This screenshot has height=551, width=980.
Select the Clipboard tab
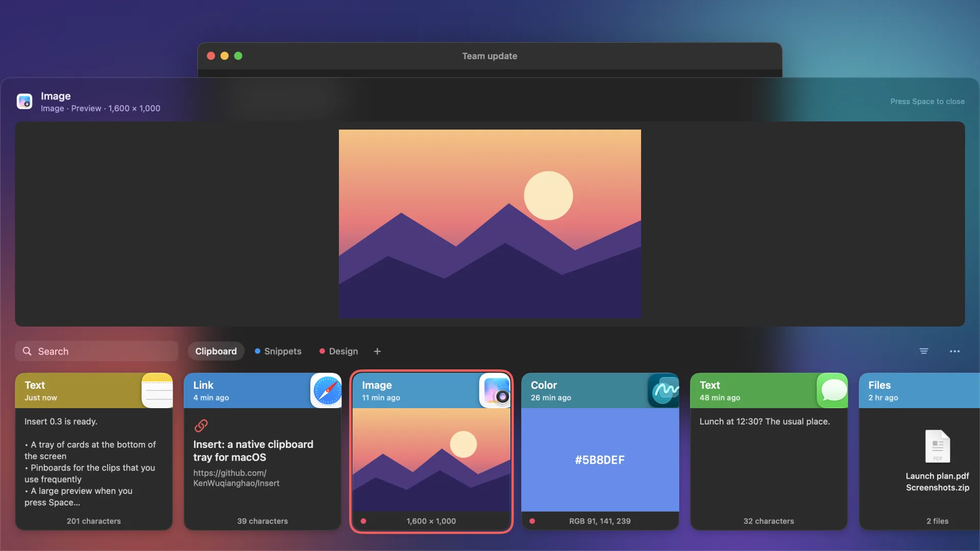(216, 351)
